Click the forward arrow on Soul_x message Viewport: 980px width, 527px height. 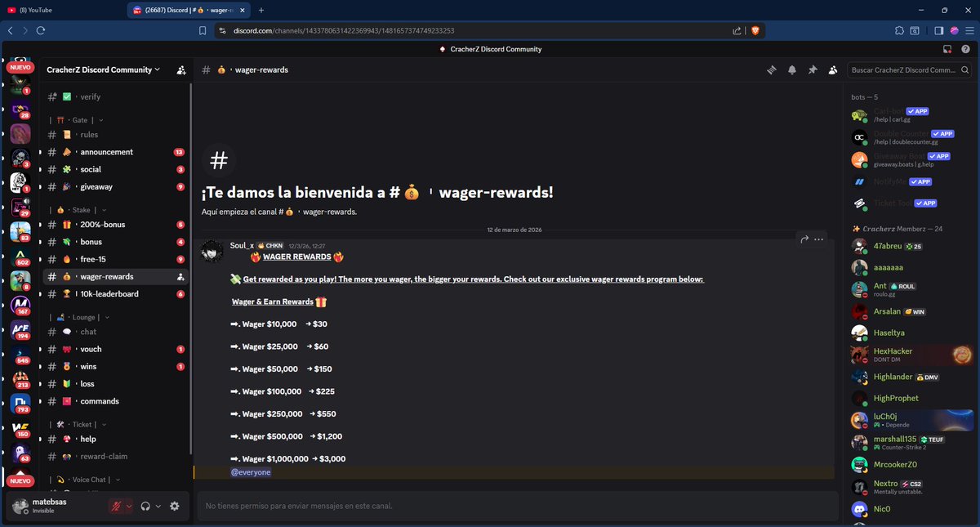(x=804, y=239)
